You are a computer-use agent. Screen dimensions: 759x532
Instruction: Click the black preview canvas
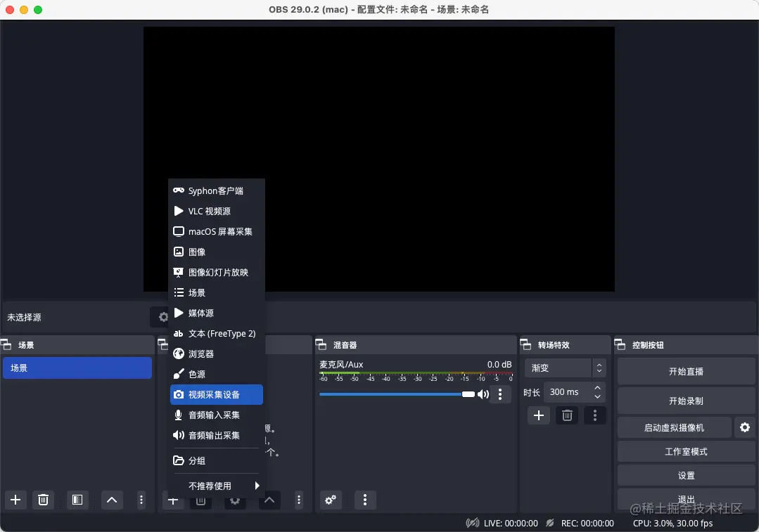click(379, 159)
